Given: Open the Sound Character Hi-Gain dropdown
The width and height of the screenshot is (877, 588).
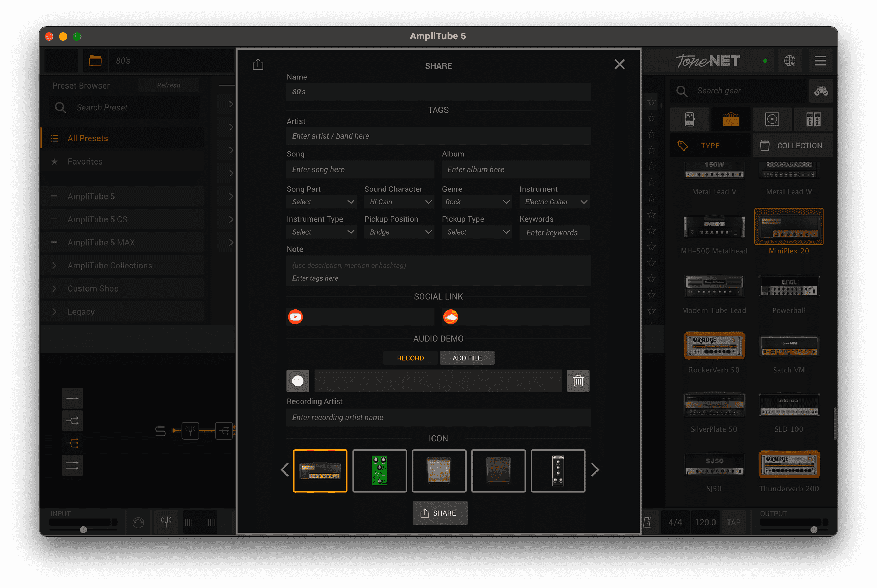Looking at the screenshot, I should [x=399, y=202].
